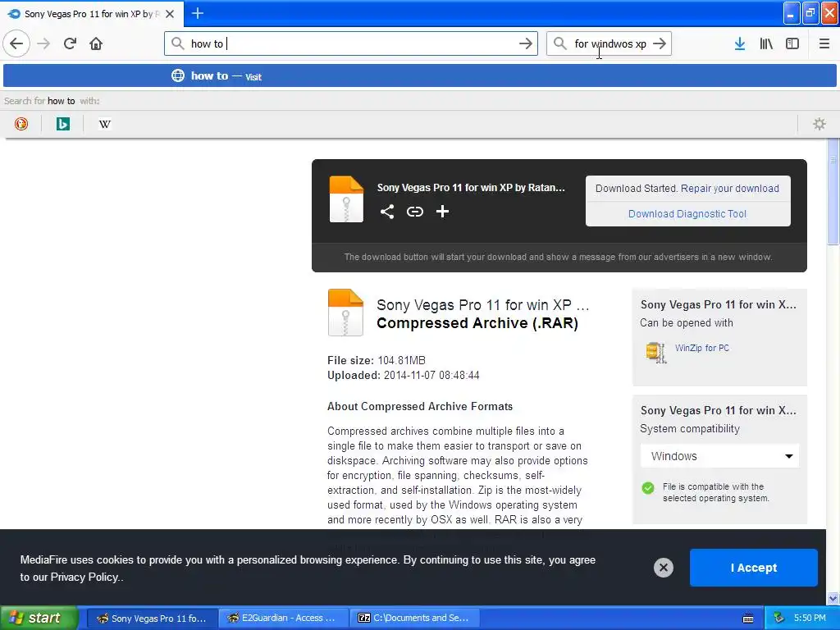The height and width of the screenshot is (630, 840).
Task: Search with Wikipedia icon
Action: pyautogui.click(x=105, y=124)
